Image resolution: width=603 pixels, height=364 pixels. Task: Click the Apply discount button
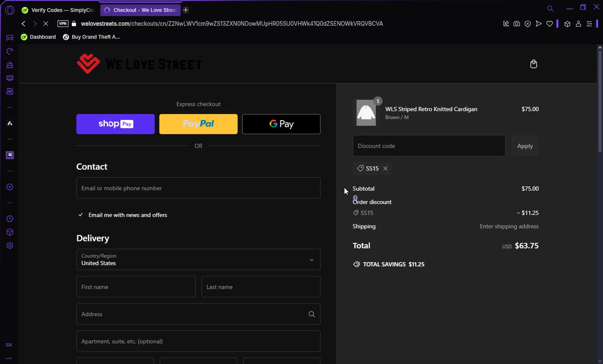[x=525, y=146]
